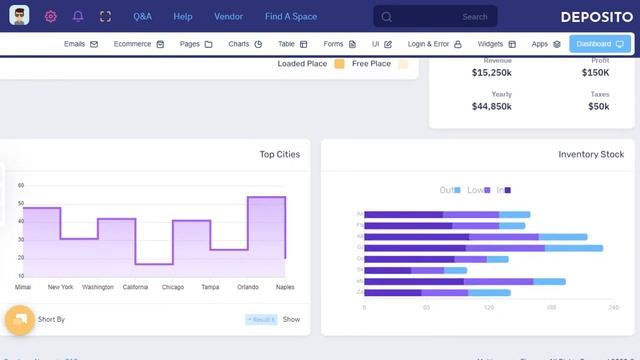Viewport: 640px width, 360px height.
Task: Toggle fullscreen mode icon
Action: 105,16
